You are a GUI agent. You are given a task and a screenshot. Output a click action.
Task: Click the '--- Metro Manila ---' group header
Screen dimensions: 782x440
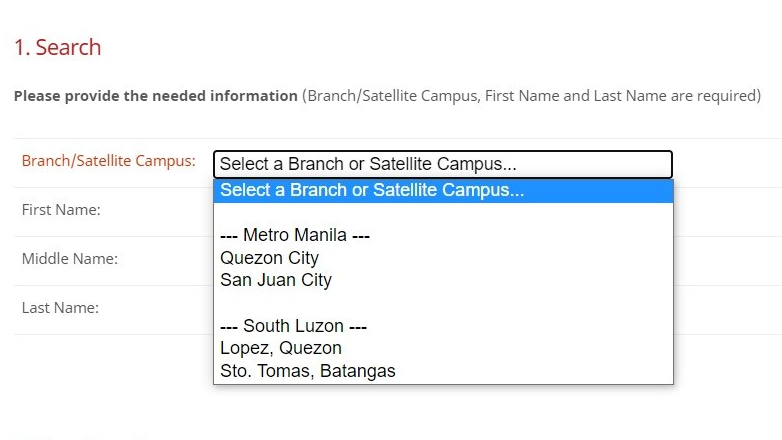(295, 236)
